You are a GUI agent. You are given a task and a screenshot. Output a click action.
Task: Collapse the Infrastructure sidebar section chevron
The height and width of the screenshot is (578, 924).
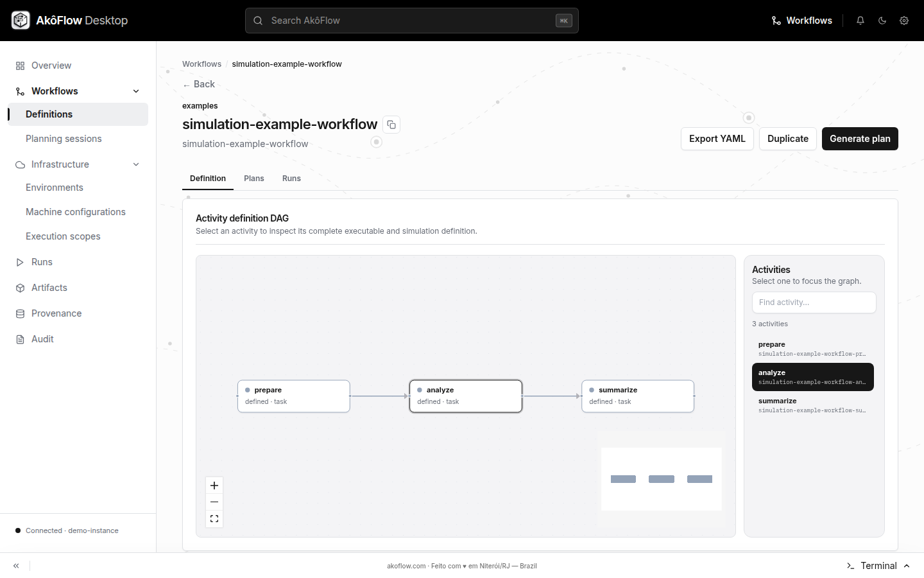point(136,164)
